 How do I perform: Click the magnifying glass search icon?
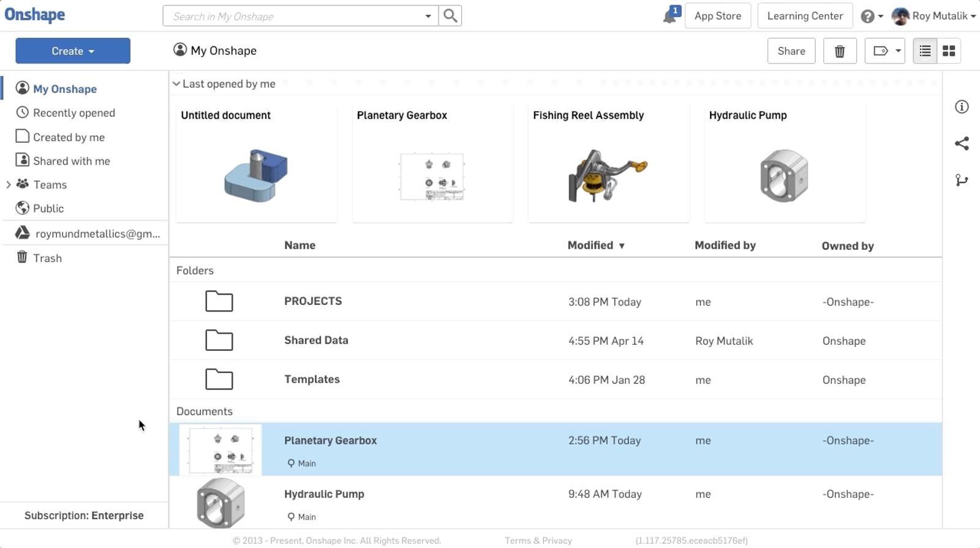(450, 16)
